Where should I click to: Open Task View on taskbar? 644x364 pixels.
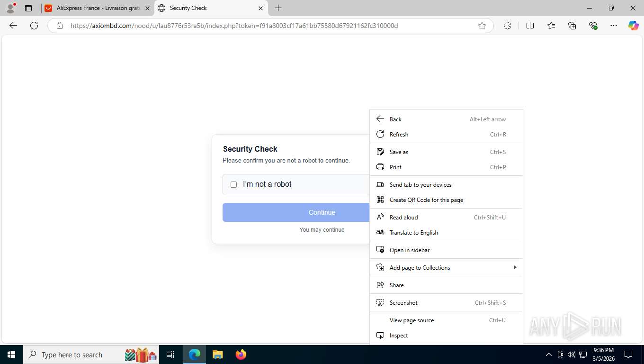click(x=170, y=355)
